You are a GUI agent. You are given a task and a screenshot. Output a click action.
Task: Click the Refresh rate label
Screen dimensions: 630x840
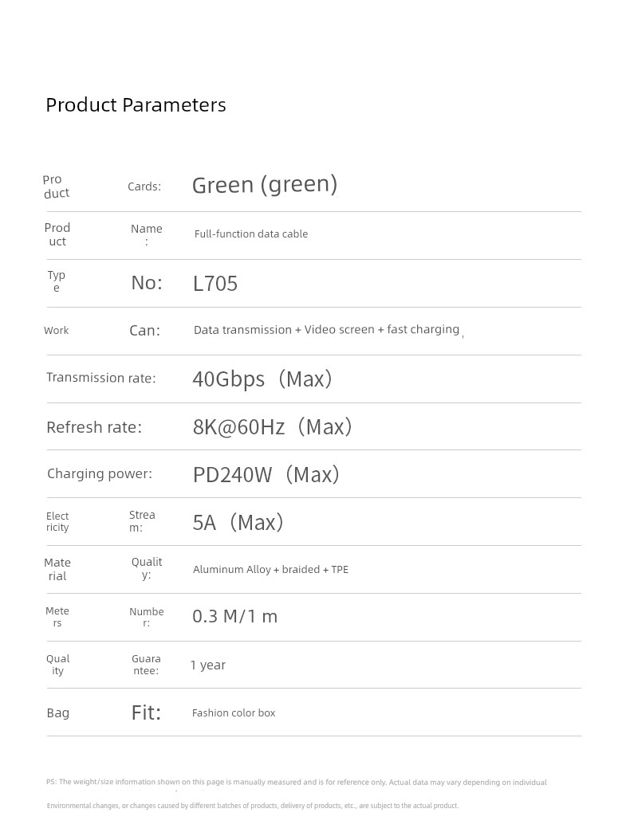[94, 427]
